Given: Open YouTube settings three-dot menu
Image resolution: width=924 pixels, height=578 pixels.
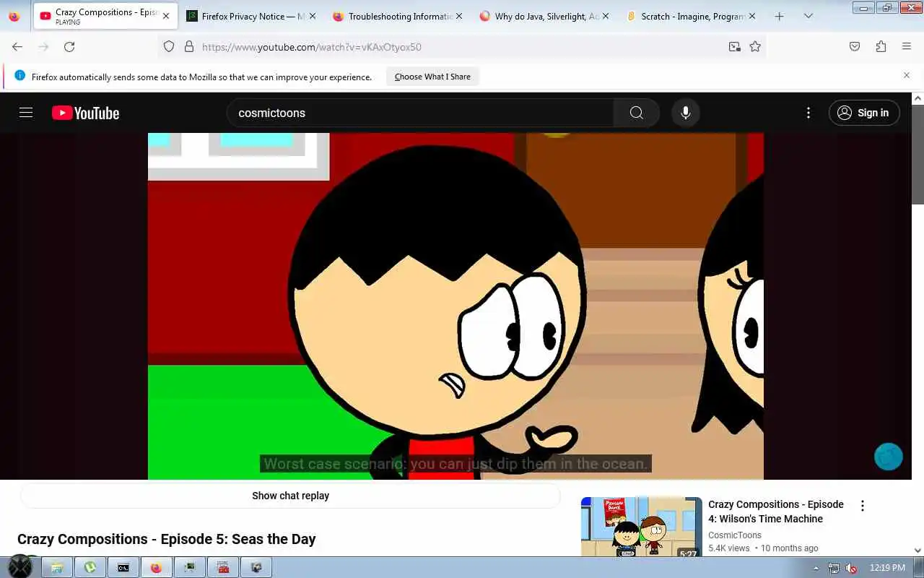Looking at the screenshot, I should coord(808,113).
